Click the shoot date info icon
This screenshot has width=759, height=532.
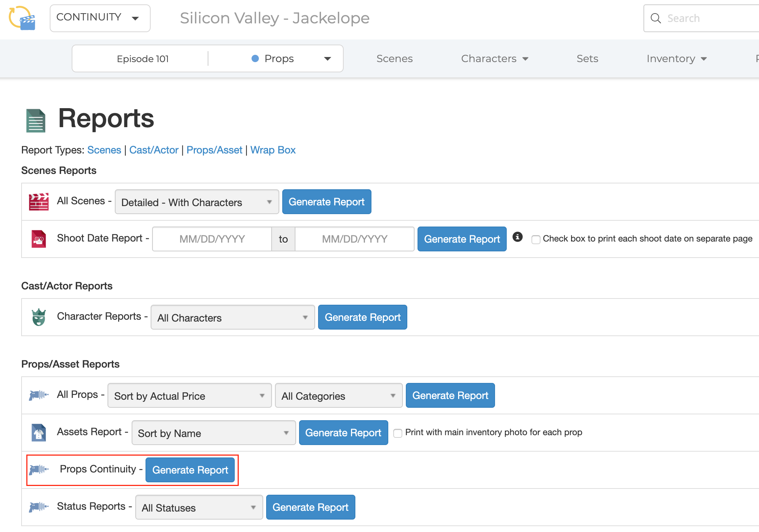(x=517, y=237)
